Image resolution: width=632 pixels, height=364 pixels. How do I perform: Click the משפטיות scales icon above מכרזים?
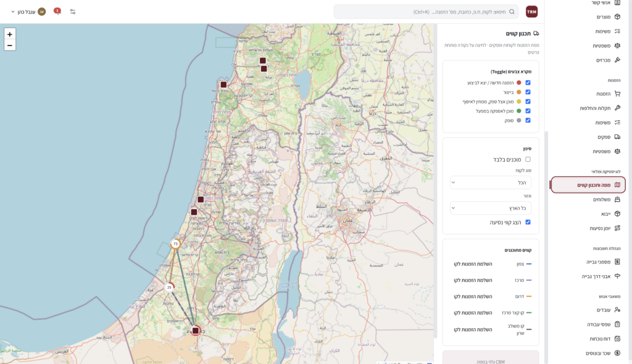[617, 46]
